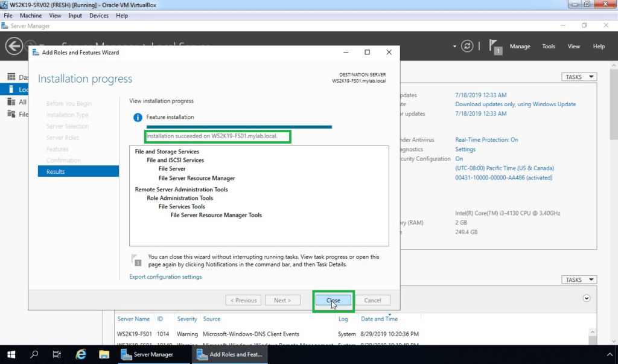Click the Server Manager back arrow button
This screenshot has height=364, width=618.
(x=14, y=46)
